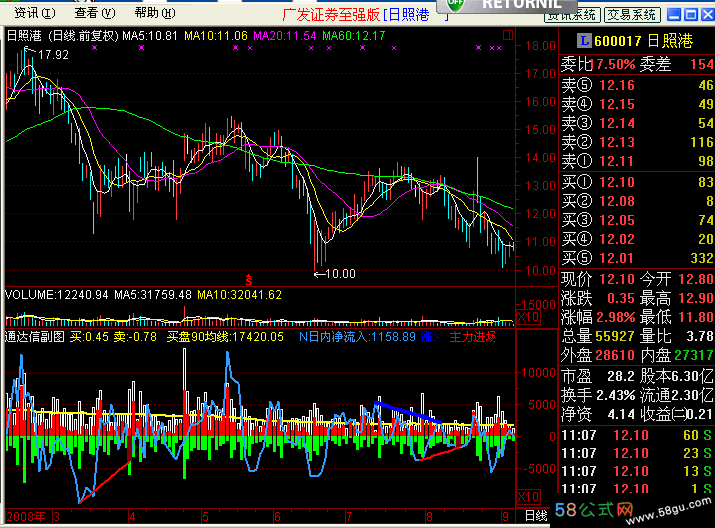Click the 换手 2.43% value
This screenshot has width=715, height=528.
tap(616, 395)
